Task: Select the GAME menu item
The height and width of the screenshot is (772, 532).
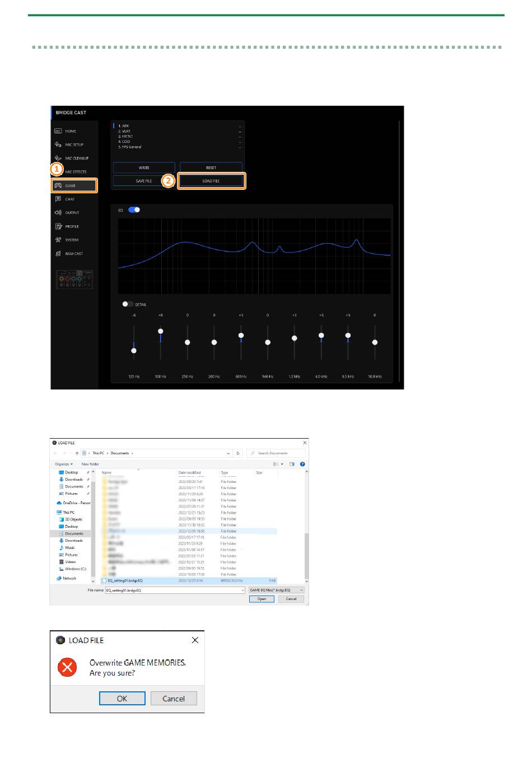Action: point(74,185)
